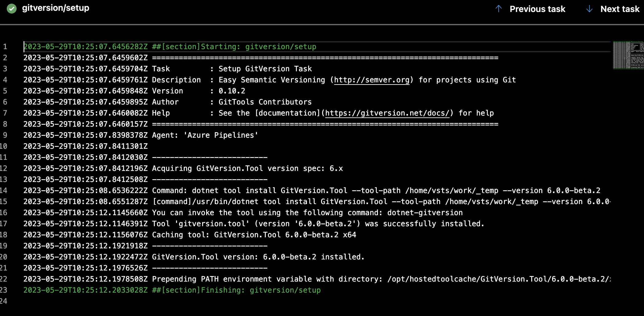Select line number 14 in the gutter

point(6,190)
